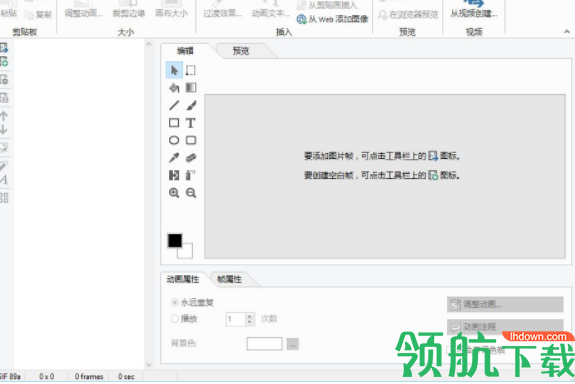575x384 pixels.
Task: Click the Zoom In magnifier
Action: (174, 193)
